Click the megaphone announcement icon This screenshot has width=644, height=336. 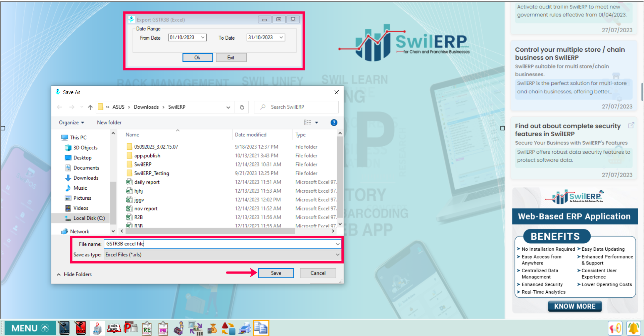(615, 328)
